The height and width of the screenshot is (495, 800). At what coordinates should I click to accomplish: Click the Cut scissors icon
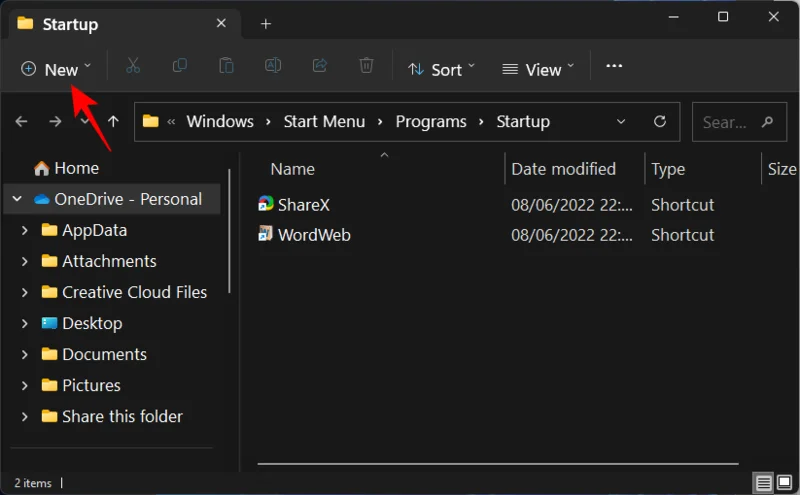coord(133,66)
